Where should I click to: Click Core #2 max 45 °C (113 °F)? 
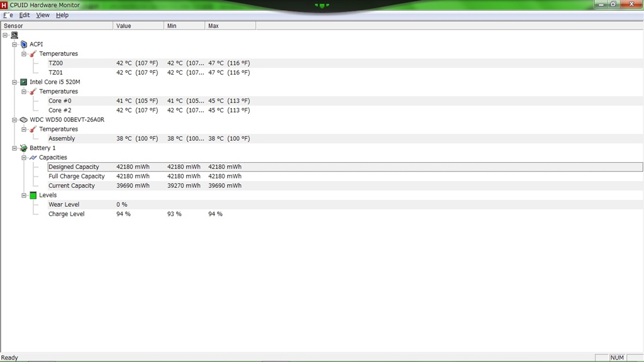coord(229,111)
